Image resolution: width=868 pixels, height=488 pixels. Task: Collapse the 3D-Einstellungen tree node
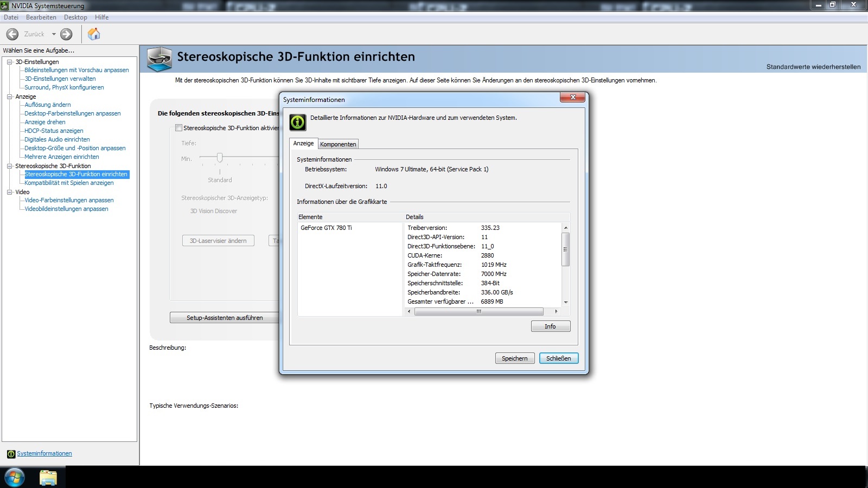click(9, 62)
